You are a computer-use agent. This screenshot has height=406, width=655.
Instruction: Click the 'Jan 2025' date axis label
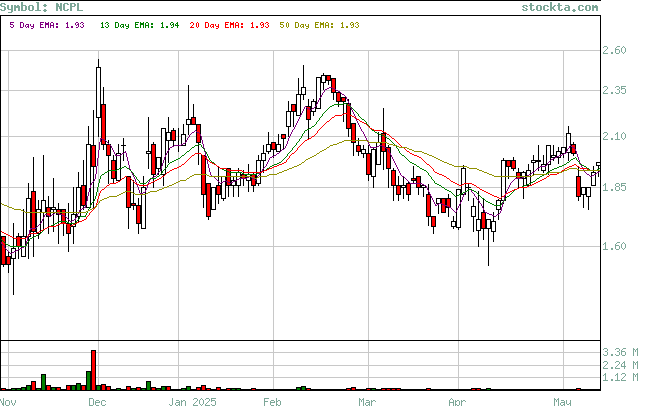pyautogui.click(x=193, y=401)
